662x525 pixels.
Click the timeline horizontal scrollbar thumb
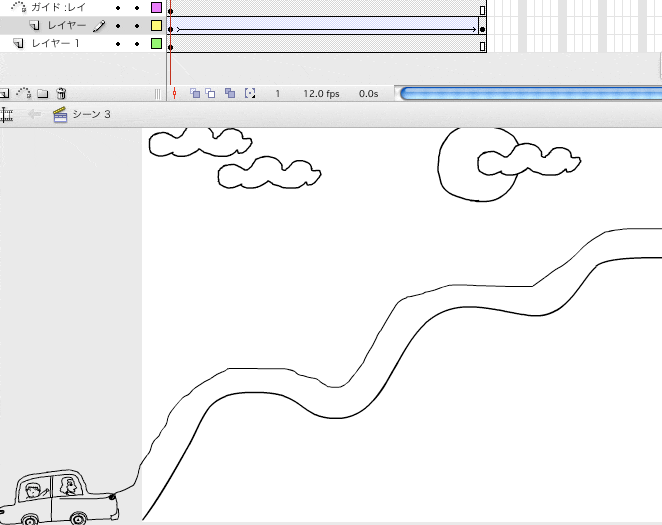pyautogui.click(x=531, y=93)
